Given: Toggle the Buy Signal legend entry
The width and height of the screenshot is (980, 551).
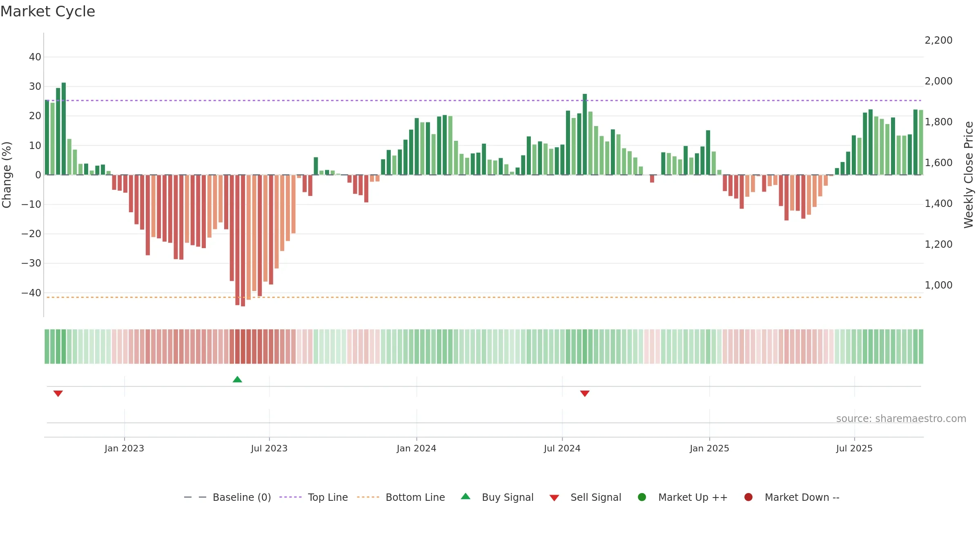Looking at the screenshot, I should [x=497, y=497].
